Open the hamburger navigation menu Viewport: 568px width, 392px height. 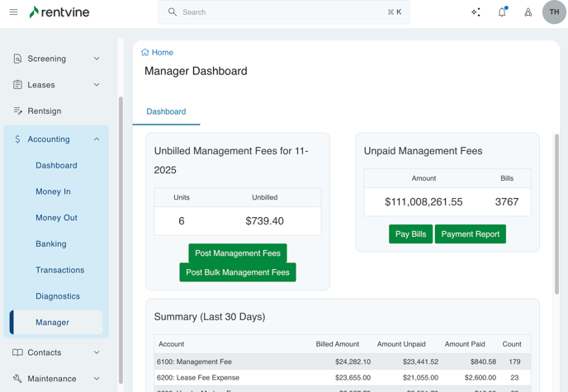(x=13, y=12)
